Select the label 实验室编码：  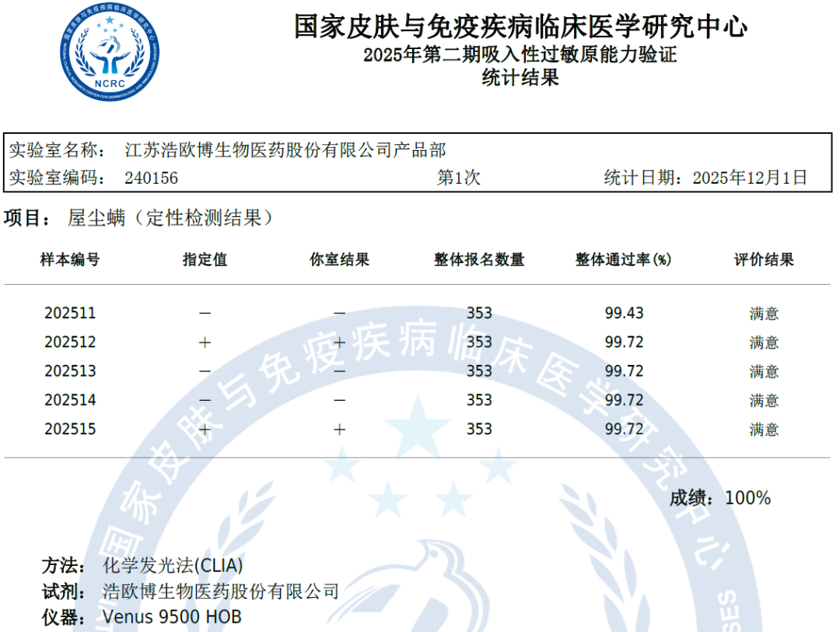pyautogui.click(x=58, y=177)
